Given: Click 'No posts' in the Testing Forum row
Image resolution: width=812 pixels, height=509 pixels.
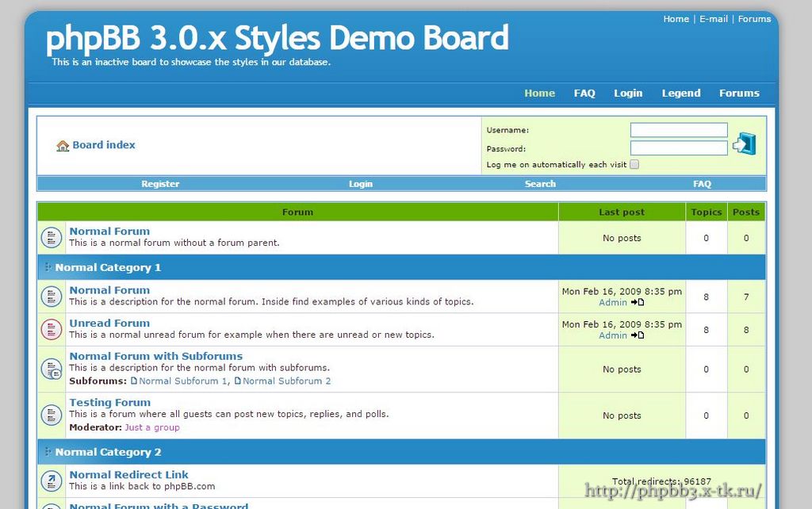Looking at the screenshot, I should 622,415.
